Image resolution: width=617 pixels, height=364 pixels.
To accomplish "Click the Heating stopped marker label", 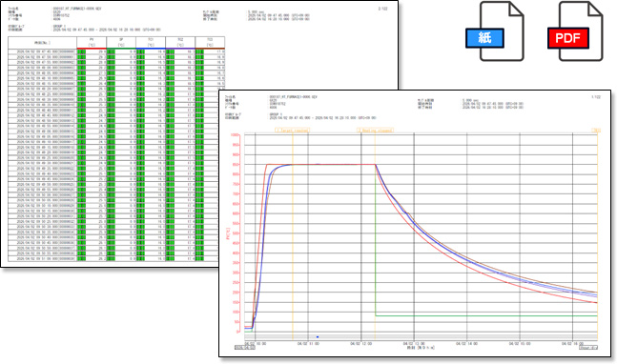I will [x=375, y=131].
